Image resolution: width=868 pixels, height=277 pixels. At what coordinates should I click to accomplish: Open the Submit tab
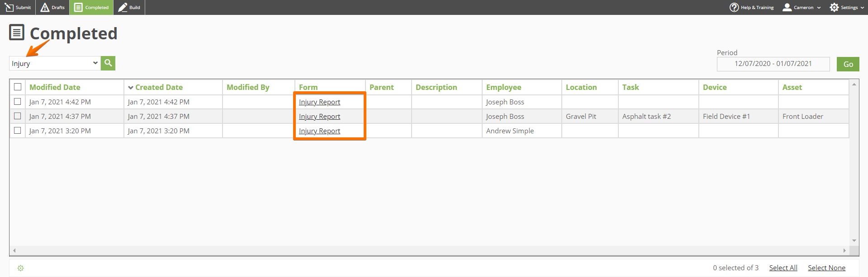tap(18, 7)
